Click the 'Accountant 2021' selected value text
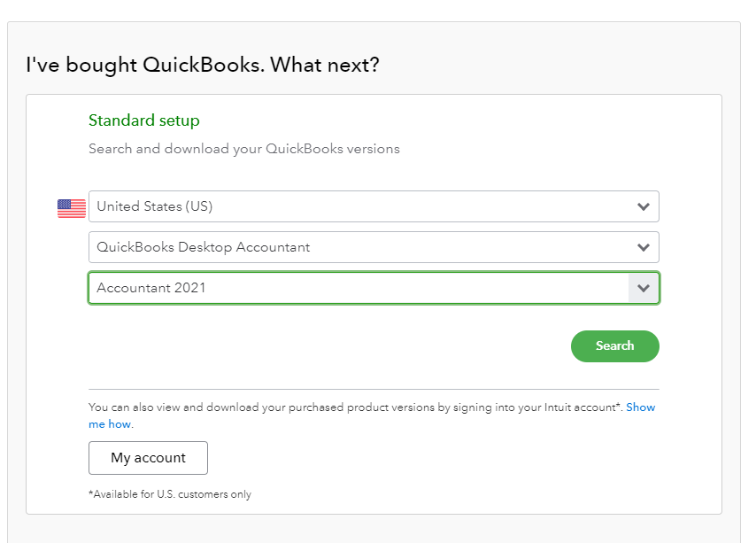 tap(151, 288)
